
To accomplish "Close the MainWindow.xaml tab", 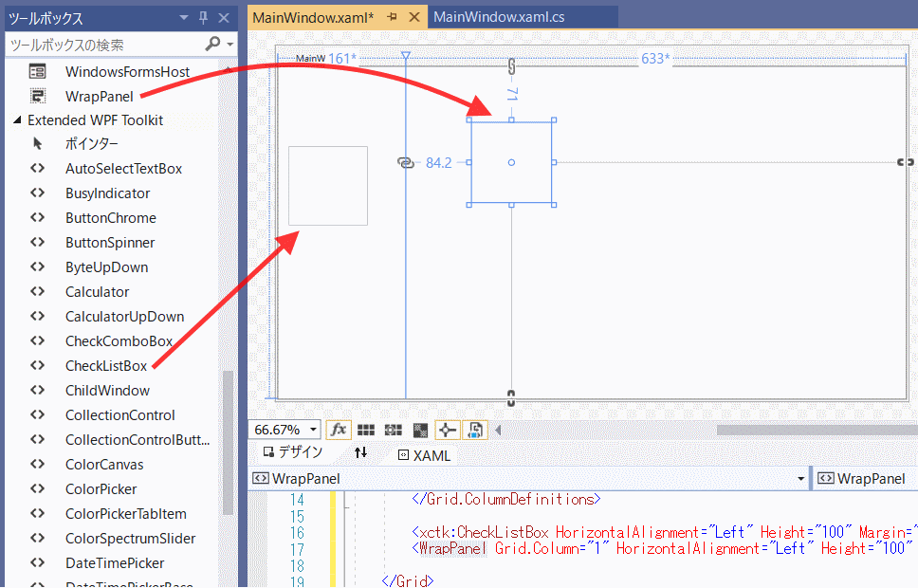I will click(414, 18).
